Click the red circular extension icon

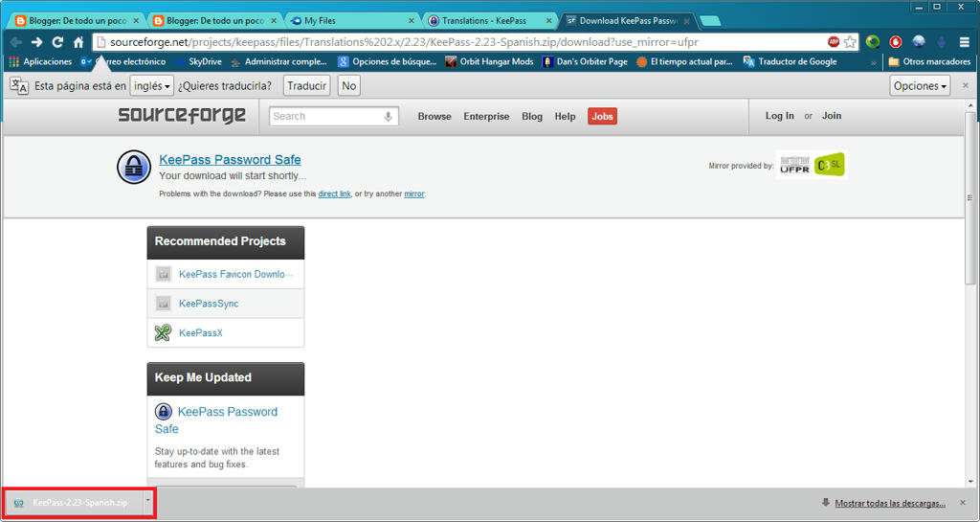[x=896, y=42]
